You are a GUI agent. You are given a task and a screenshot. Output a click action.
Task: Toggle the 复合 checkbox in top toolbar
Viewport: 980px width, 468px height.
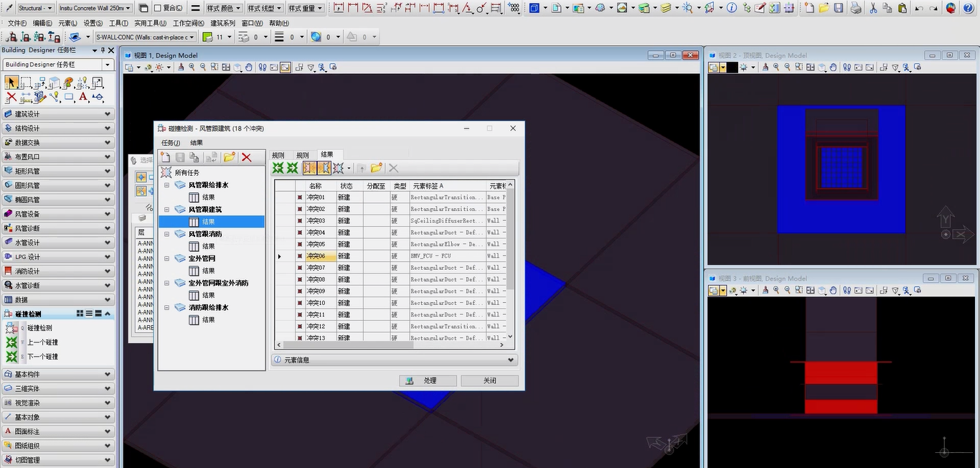coord(156,9)
